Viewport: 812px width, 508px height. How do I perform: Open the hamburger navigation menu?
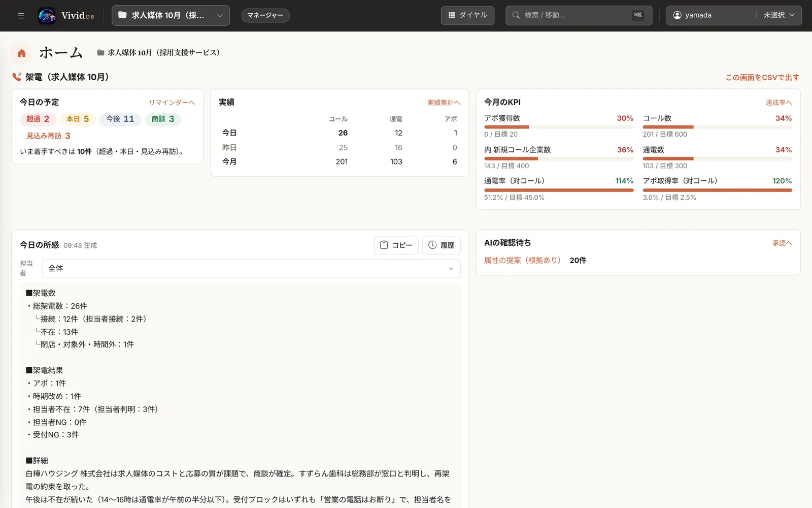pyautogui.click(x=21, y=15)
